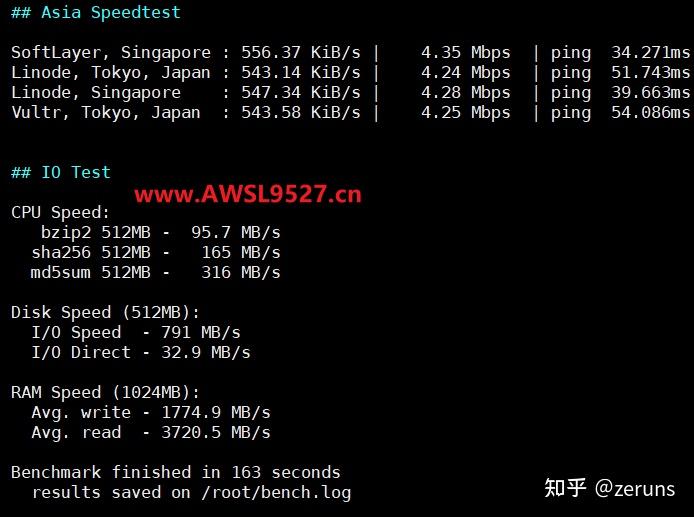Select the Linode, Tokyo, Japan line

click(350, 72)
